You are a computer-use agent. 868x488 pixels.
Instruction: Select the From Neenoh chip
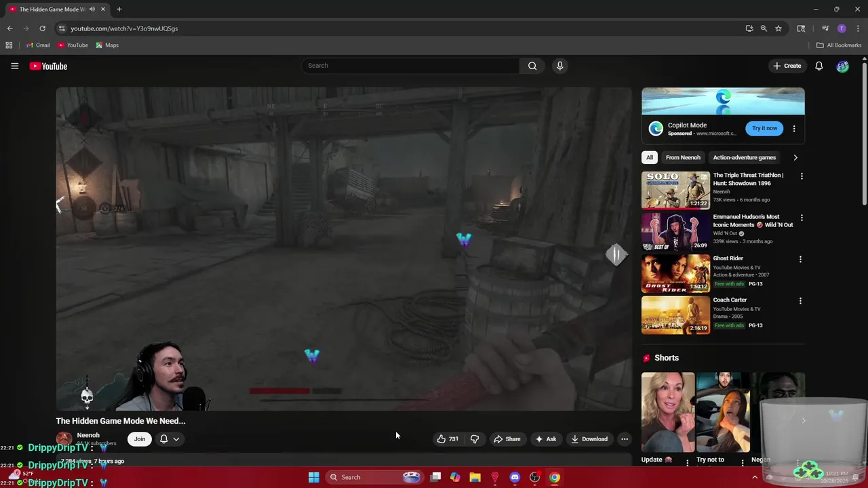(x=683, y=157)
